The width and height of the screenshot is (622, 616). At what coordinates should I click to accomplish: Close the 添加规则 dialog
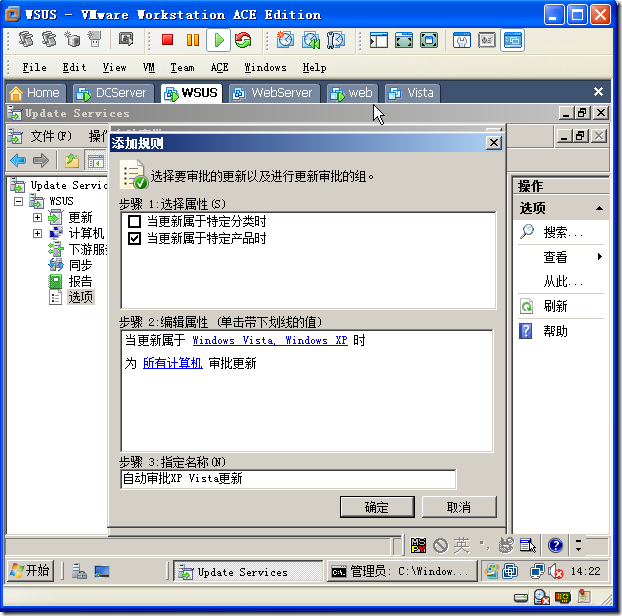494,142
